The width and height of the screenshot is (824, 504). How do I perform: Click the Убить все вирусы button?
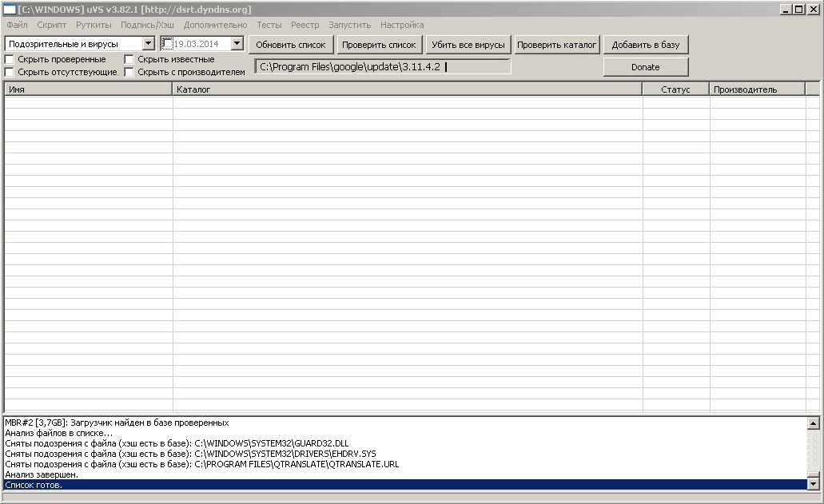468,45
